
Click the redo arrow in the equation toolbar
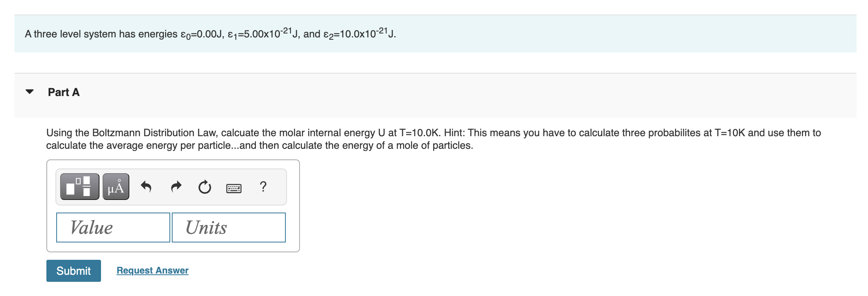click(x=176, y=187)
